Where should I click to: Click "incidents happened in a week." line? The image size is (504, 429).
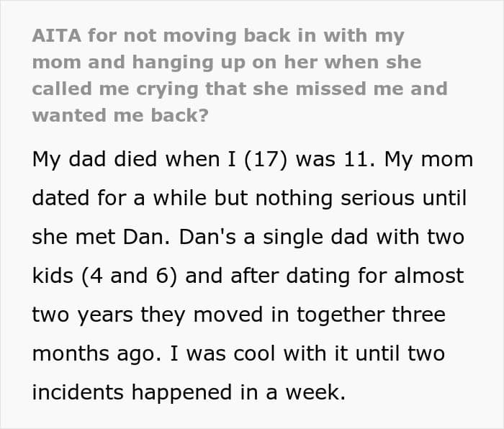coord(189,392)
